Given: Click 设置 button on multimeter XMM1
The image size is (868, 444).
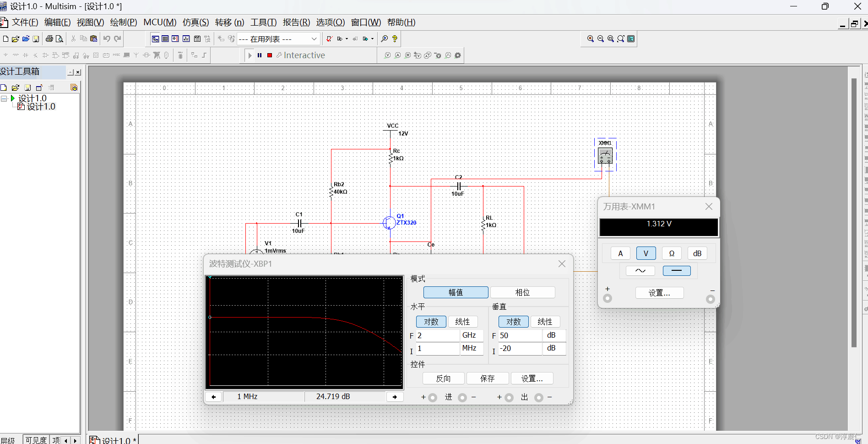Looking at the screenshot, I should [659, 292].
